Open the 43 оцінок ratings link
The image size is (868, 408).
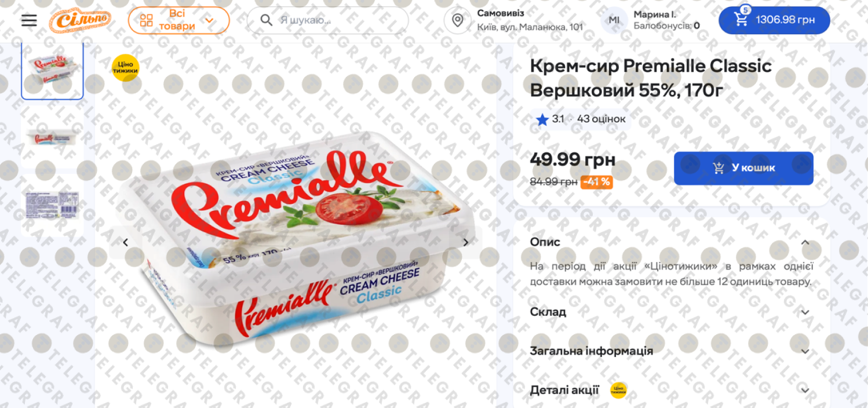pyautogui.click(x=601, y=119)
